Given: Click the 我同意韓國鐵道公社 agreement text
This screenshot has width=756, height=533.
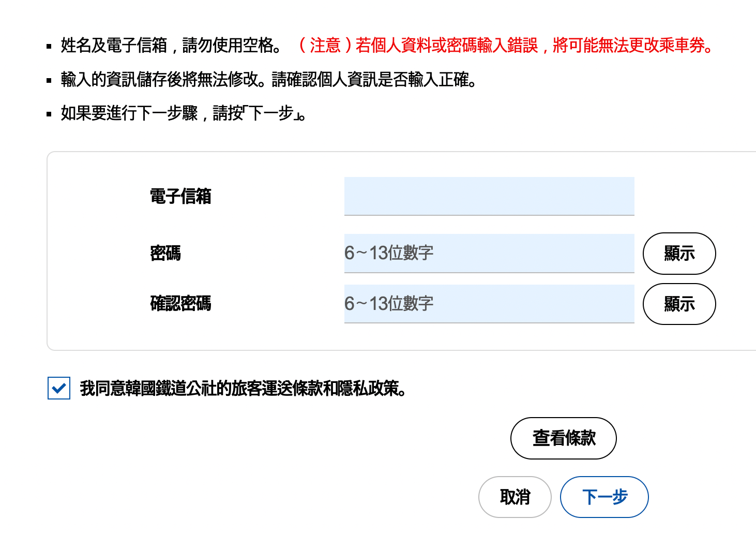Looking at the screenshot, I should tap(243, 388).
